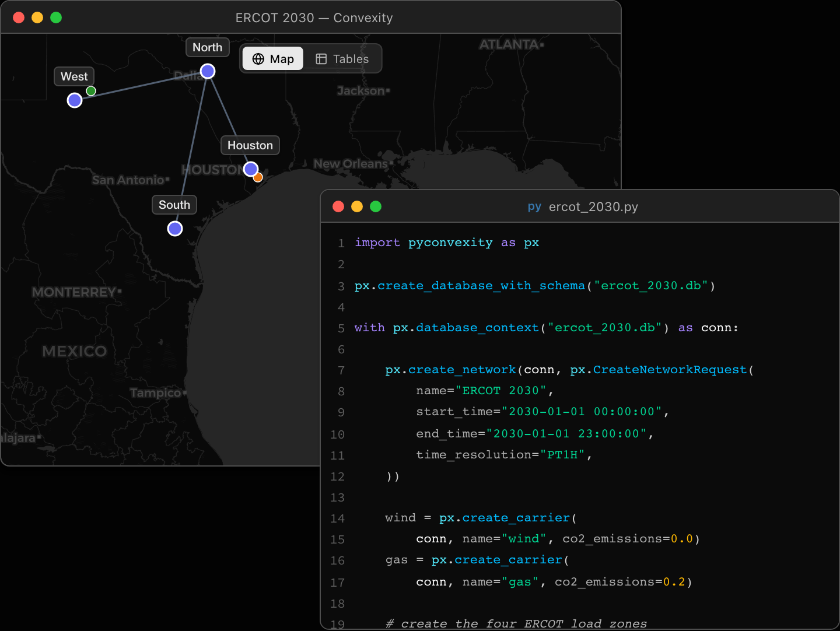Minimize the ERCOT 2030 Convexity window
The image size is (840, 631).
click(37, 17)
